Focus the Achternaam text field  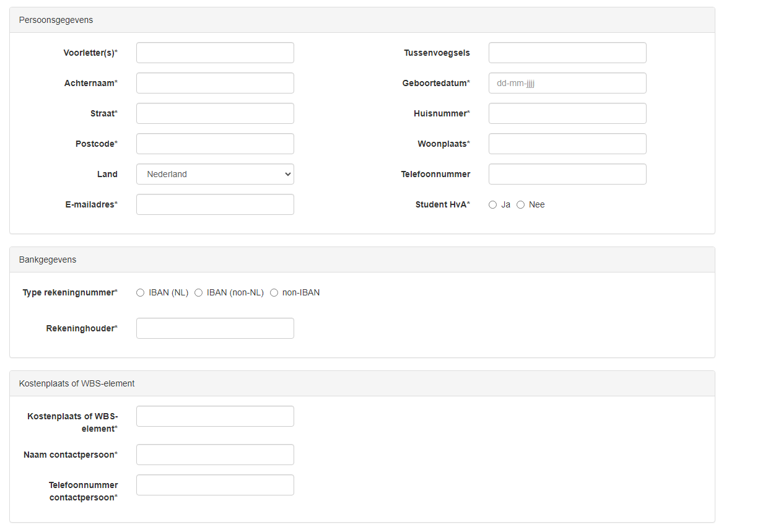coord(215,84)
